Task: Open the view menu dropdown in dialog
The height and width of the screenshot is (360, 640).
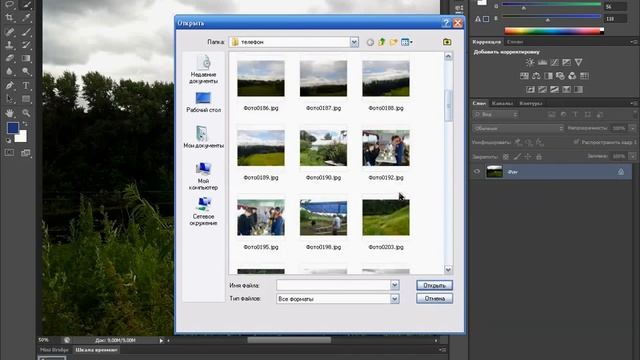Action: (x=407, y=42)
